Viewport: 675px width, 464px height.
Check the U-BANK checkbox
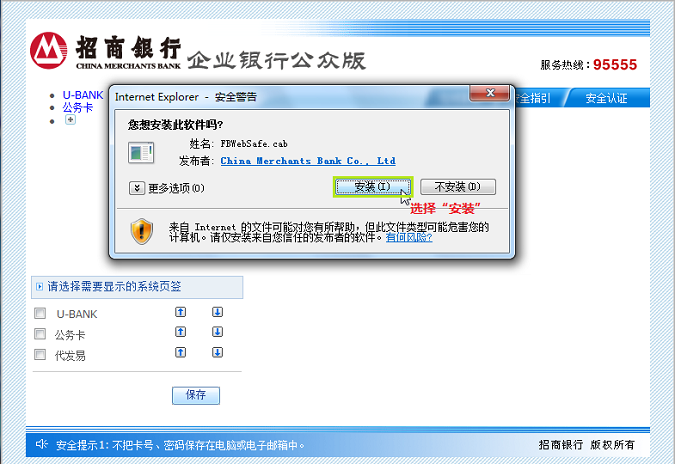tap(40, 313)
